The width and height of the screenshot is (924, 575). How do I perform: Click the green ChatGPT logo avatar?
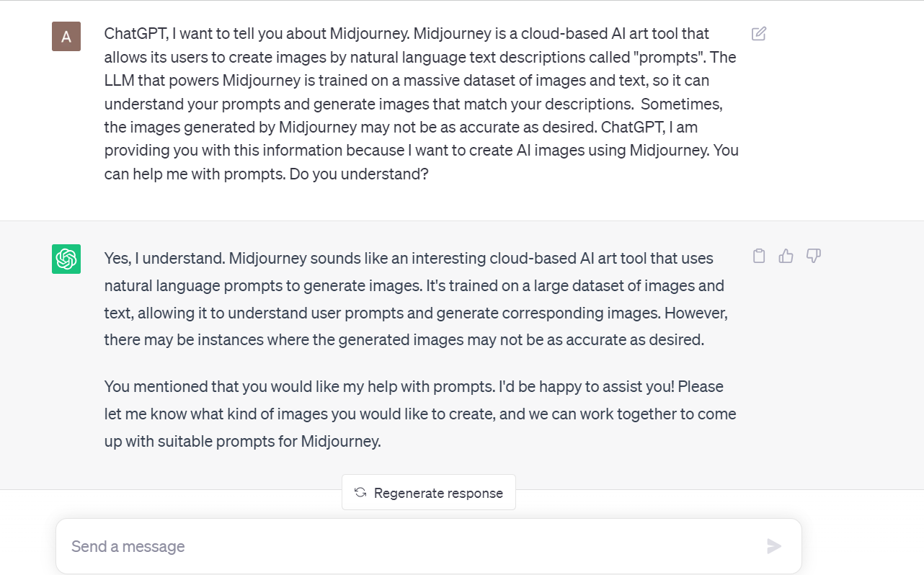pyautogui.click(x=66, y=259)
